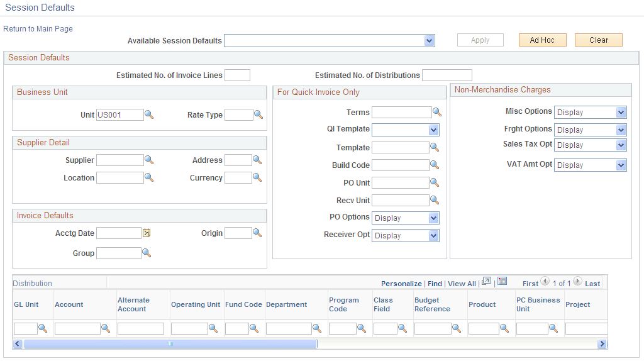
Task: Open lookup for Rate Type field
Action: pyautogui.click(x=258, y=115)
